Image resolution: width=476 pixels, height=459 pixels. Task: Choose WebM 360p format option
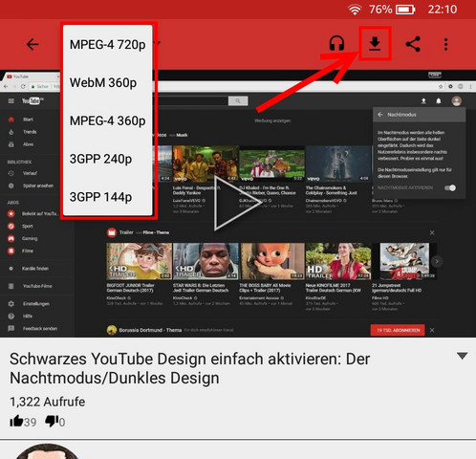[x=108, y=83]
